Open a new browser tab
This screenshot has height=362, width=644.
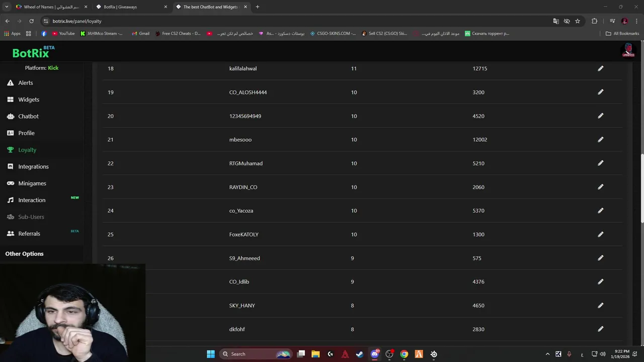tap(257, 7)
